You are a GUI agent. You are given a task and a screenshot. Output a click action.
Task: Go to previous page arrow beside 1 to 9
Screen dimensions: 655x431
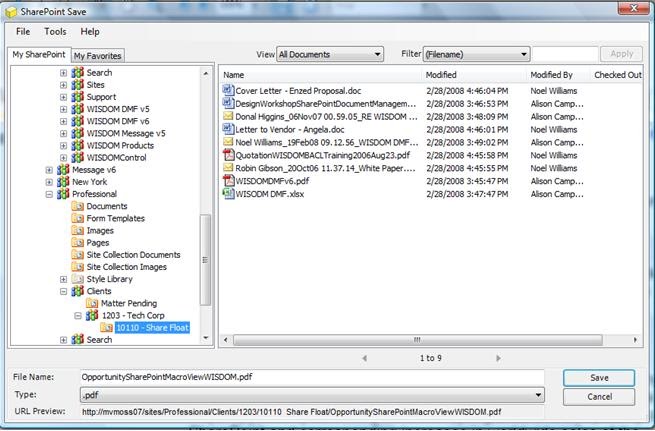click(x=364, y=358)
